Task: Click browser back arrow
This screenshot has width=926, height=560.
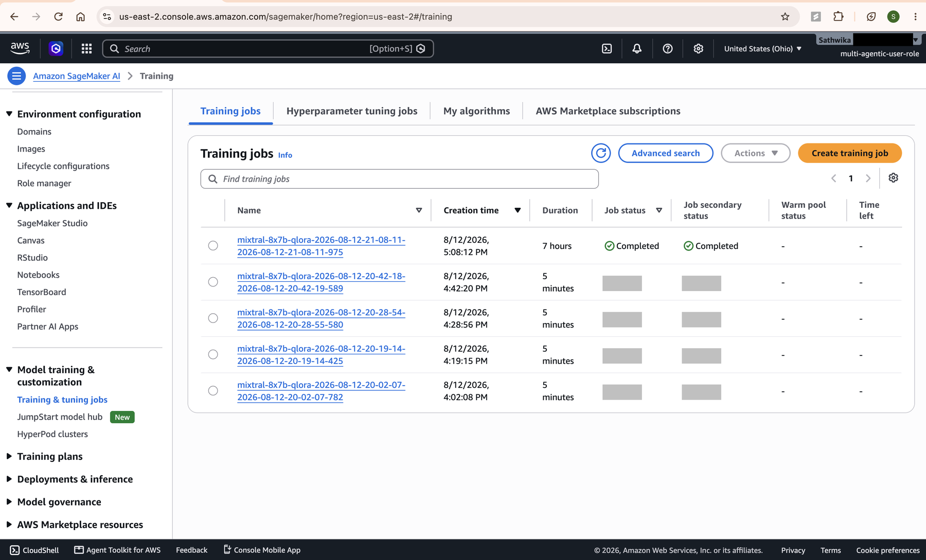Action: 14,16
